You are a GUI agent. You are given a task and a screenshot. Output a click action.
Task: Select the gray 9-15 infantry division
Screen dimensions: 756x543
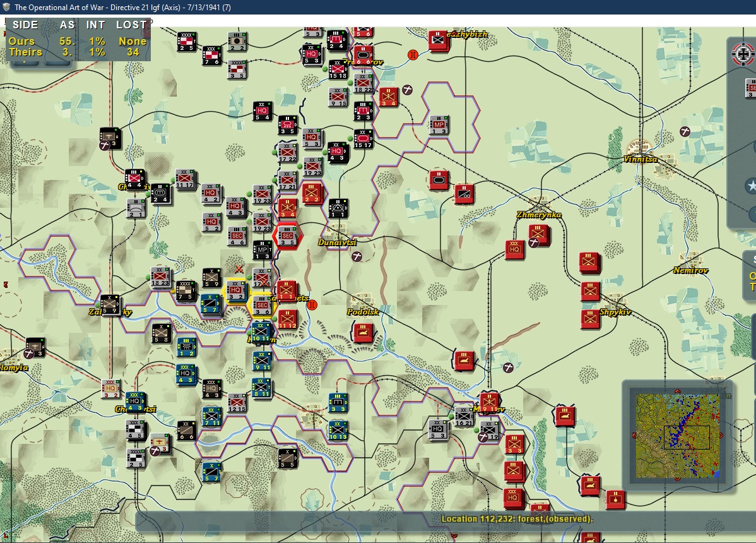[x=338, y=97]
